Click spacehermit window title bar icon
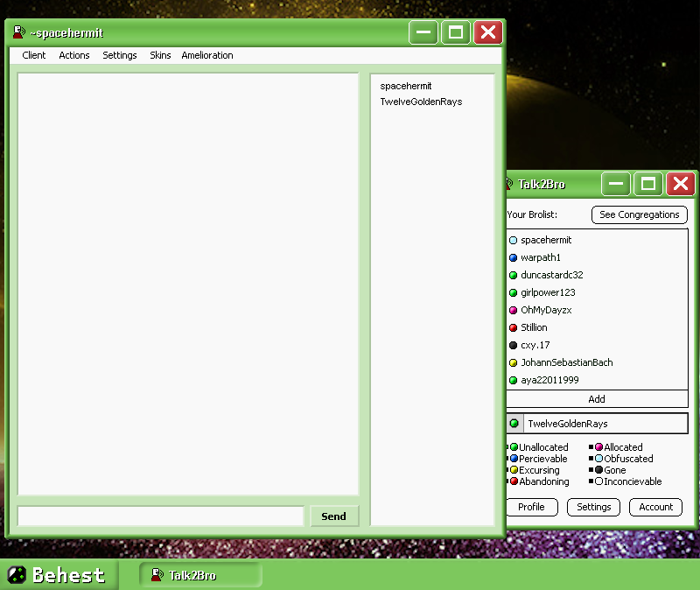700x590 pixels. 18,33
